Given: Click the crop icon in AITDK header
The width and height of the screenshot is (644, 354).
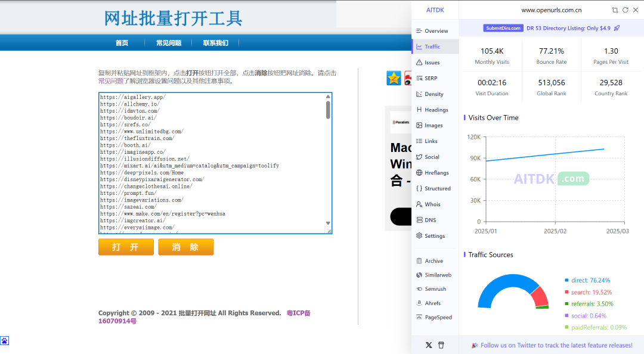Looking at the screenshot, I should (x=615, y=10).
